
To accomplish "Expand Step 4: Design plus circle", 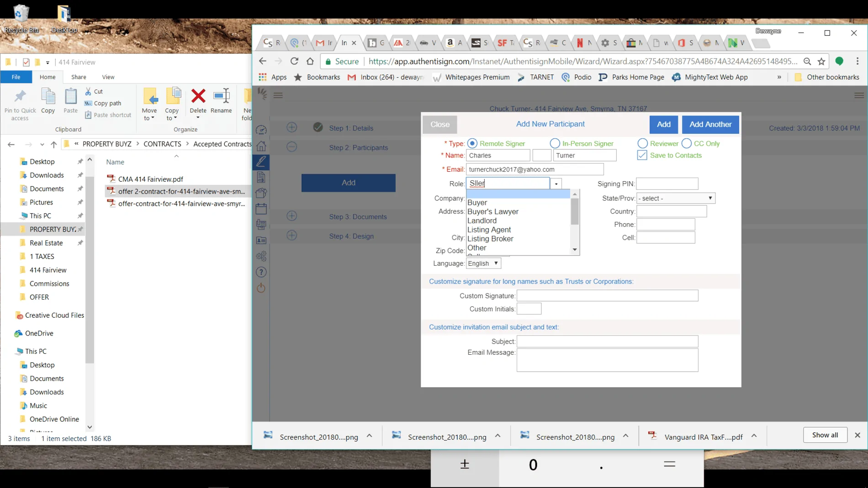I will click(x=292, y=236).
